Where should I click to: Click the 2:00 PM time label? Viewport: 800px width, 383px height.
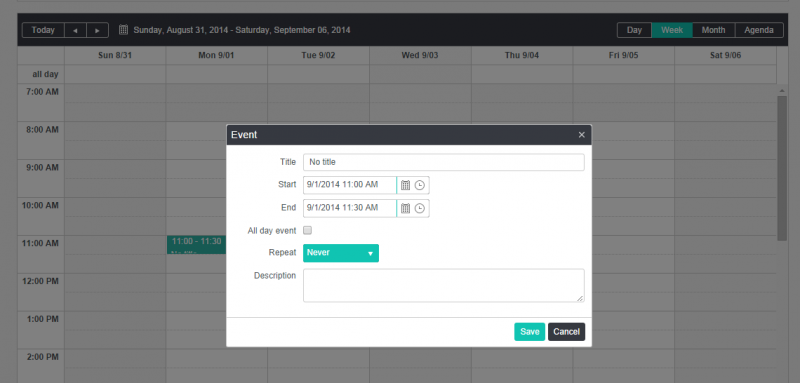click(42, 357)
